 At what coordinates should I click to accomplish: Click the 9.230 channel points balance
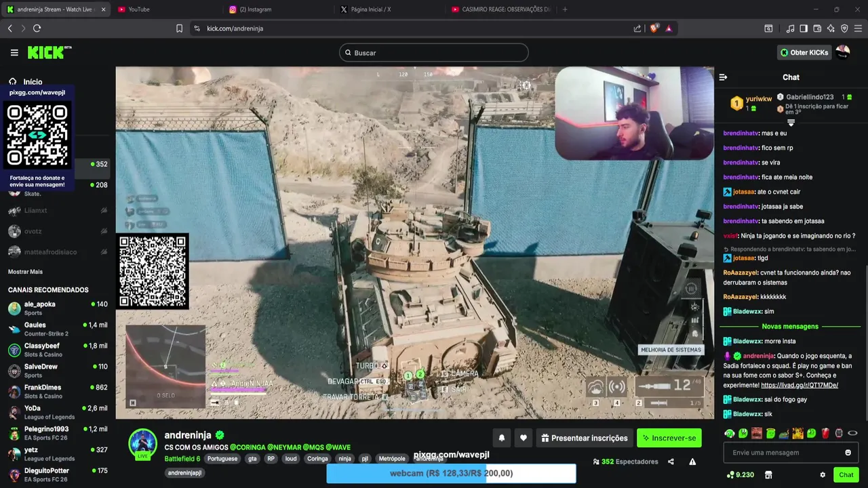click(x=740, y=475)
